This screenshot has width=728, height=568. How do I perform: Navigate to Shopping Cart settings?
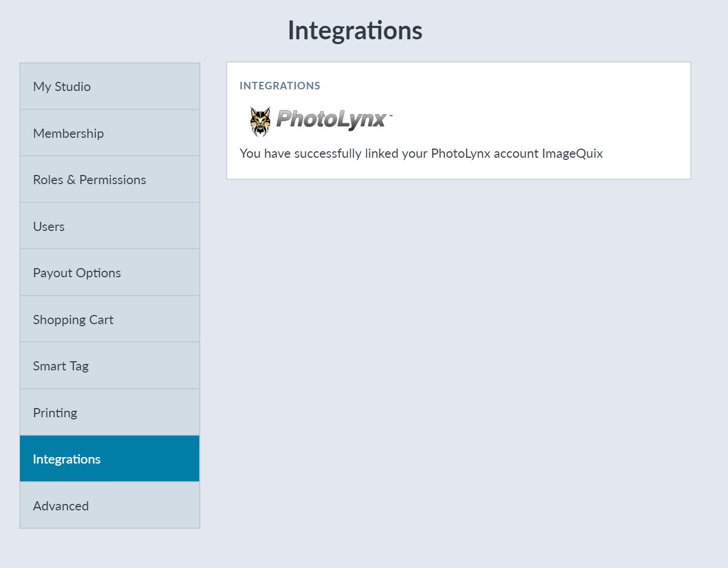[110, 319]
